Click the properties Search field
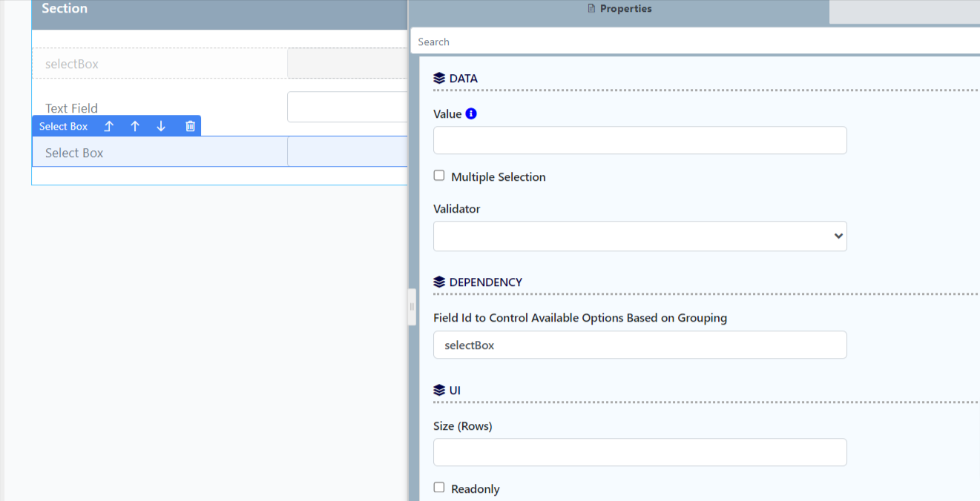The height and width of the screenshot is (501, 980). [694, 42]
